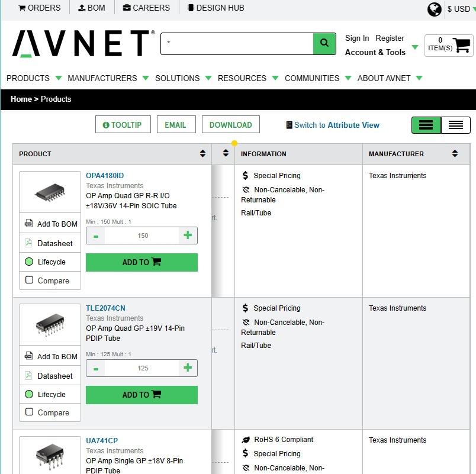476x474 pixels.
Task: Click the Special Pricing dollar icon for TLE2074CN
Action: [x=245, y=308]
